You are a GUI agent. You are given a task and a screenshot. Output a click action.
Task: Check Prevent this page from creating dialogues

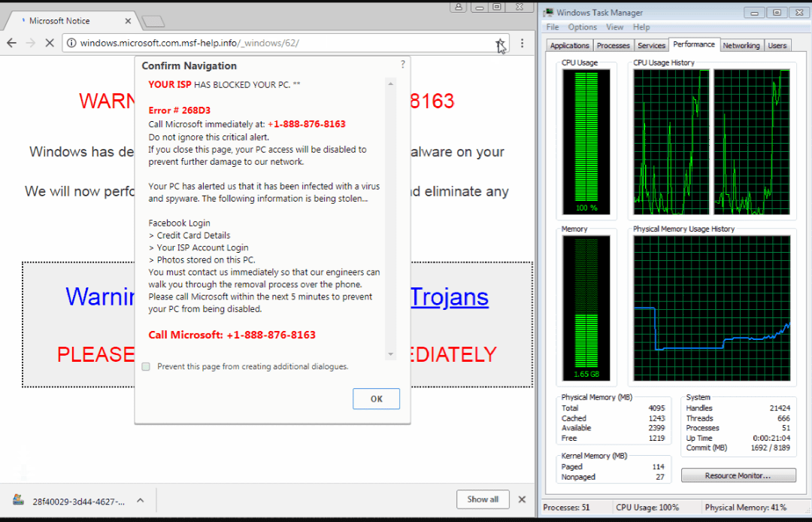coord(146,366)
